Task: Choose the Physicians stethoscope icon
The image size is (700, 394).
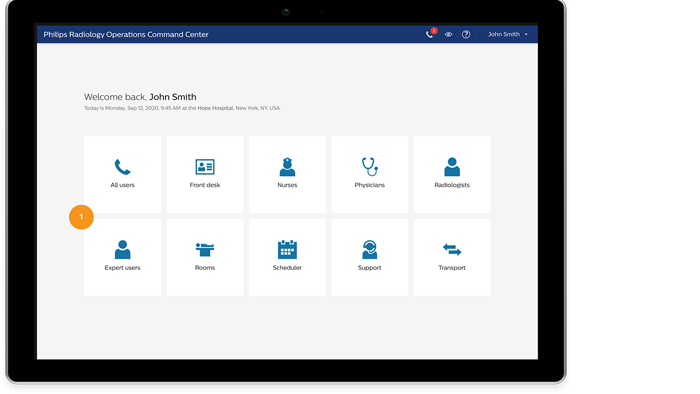Action: pyautogui.click(x=370, y=167)
